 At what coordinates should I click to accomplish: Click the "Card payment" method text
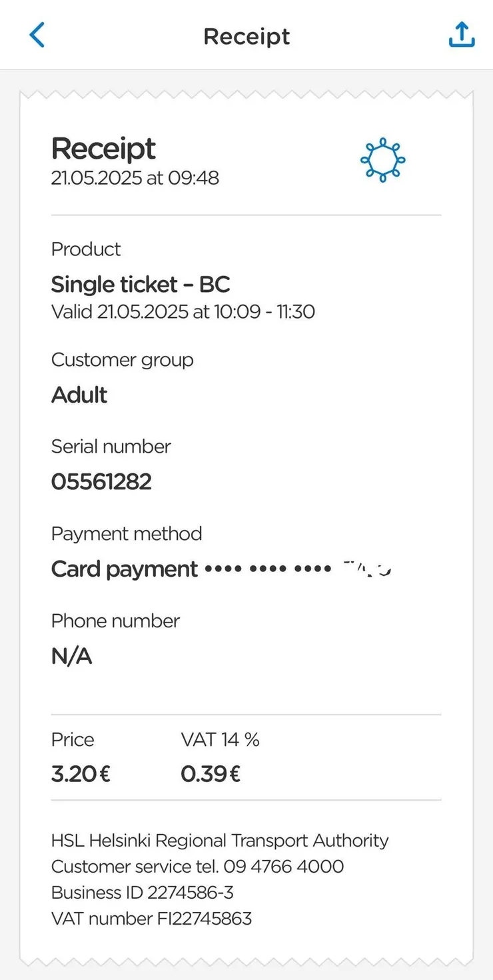point(124,569)
